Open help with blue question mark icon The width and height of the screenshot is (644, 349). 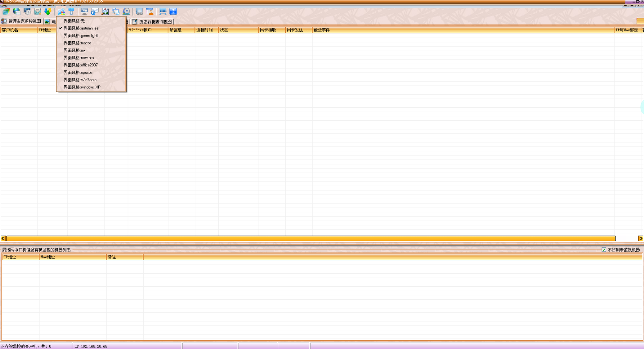[x=173, y=12]
